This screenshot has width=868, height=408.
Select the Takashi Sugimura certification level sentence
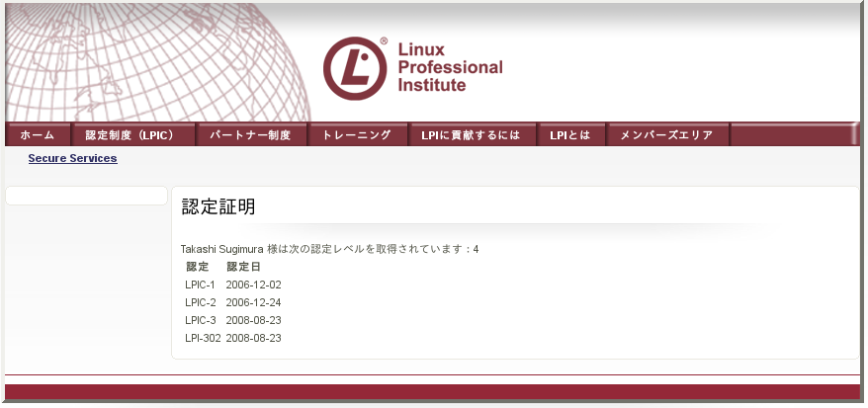(329, 249)
